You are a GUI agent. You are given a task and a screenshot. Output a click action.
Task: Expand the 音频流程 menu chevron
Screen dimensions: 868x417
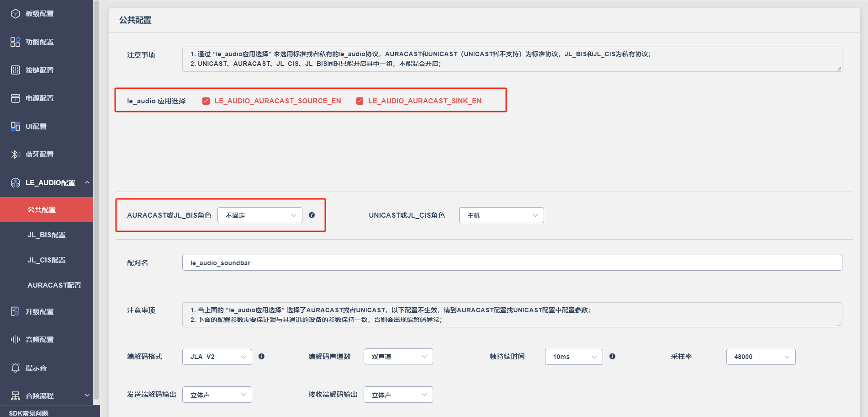pos(87,395)
